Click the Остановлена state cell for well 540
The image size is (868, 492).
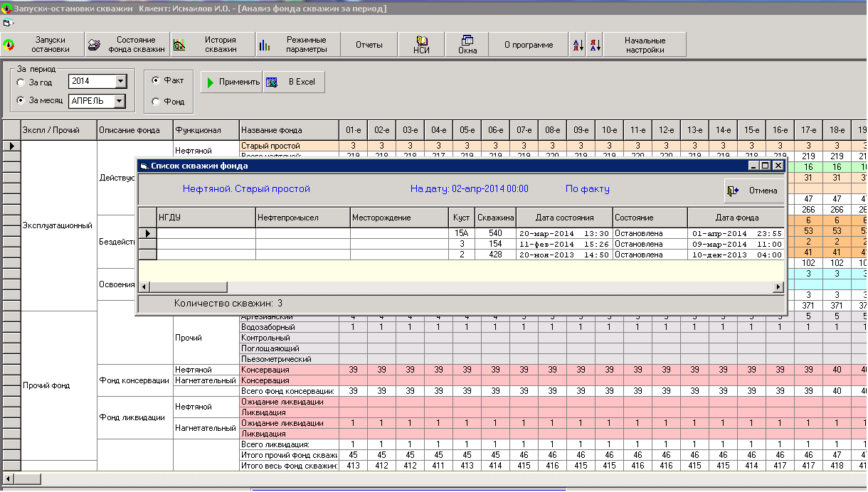click(x=650, y=233)
